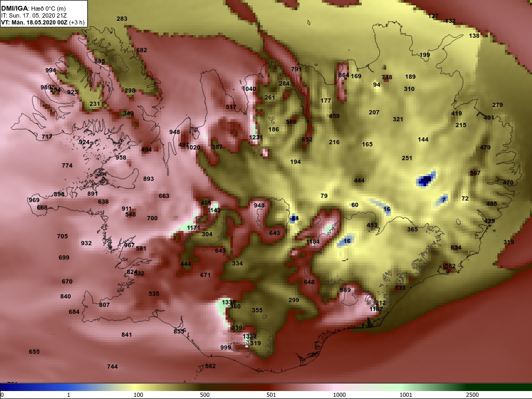The image size is (532, 399).
Task: Click the map value '279'
Action: click(x=497, y=105)
